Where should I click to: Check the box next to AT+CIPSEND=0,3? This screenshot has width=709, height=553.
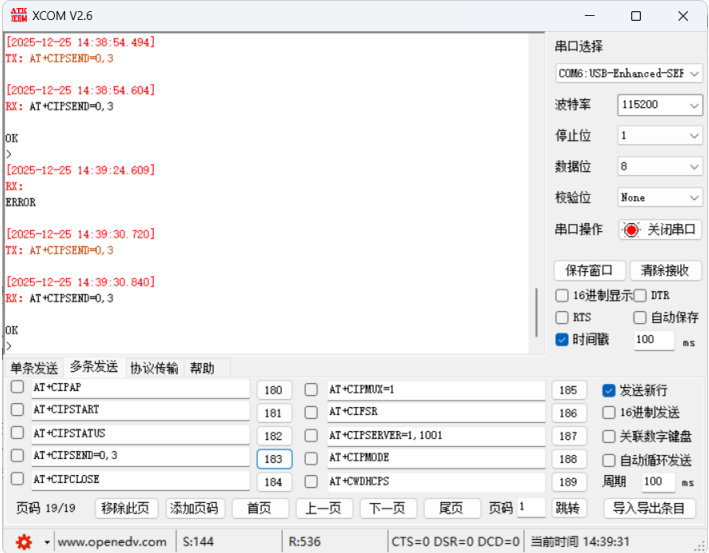point(17,455)
